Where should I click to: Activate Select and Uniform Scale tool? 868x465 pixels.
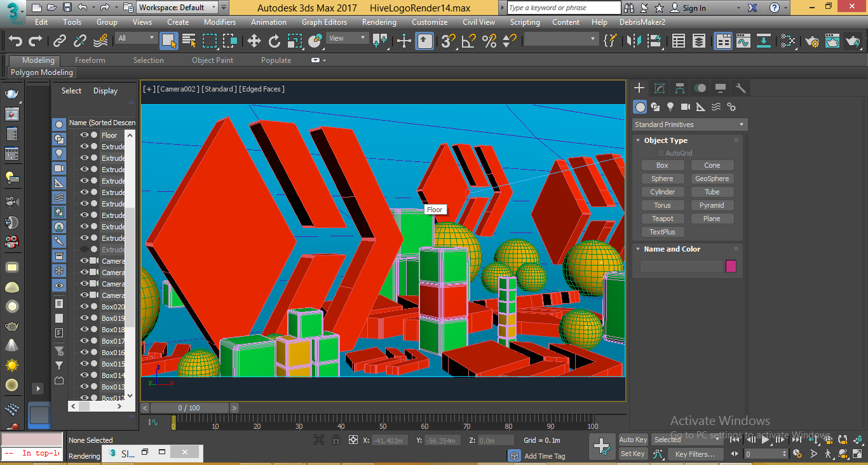pyautogui.click(x=295, y=41)
